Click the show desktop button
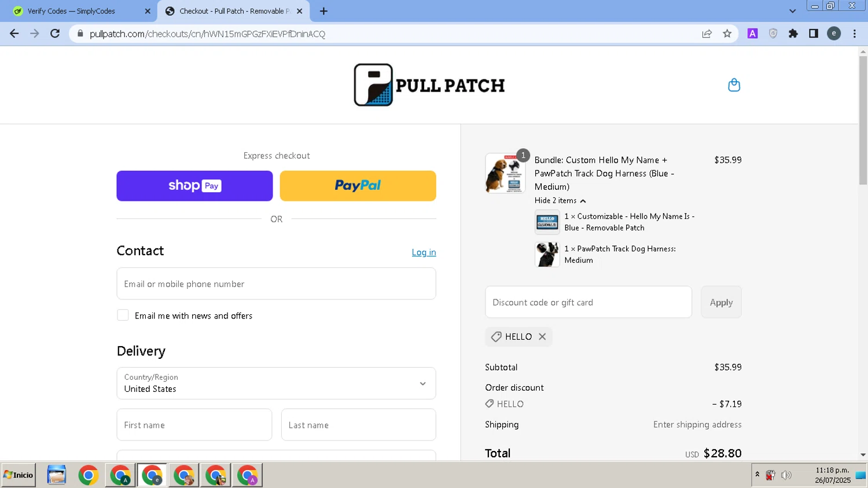Screen dimensions: 868x488 pyautogui.click(x=861, y=475)
